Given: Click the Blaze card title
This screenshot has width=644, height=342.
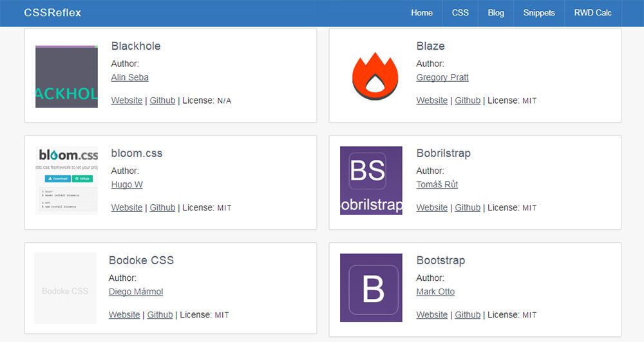Looking at the screenshot, I should [430, 46].
